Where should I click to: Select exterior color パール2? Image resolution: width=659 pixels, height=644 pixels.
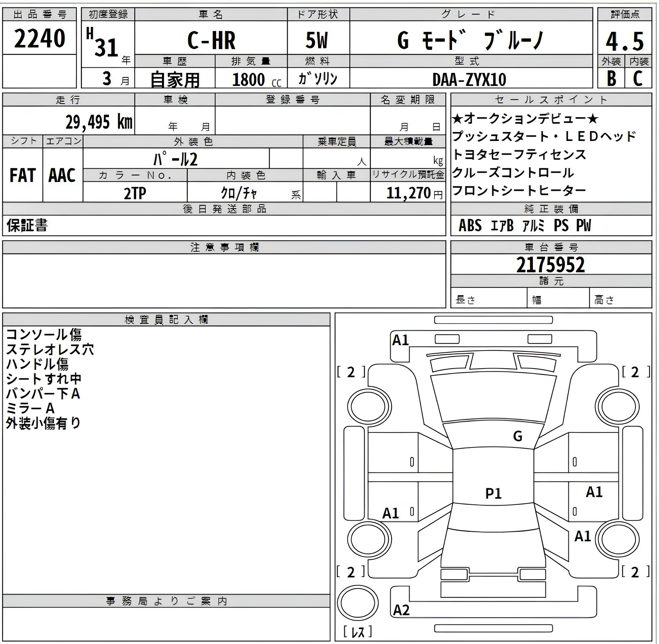[x=175, y=159]
